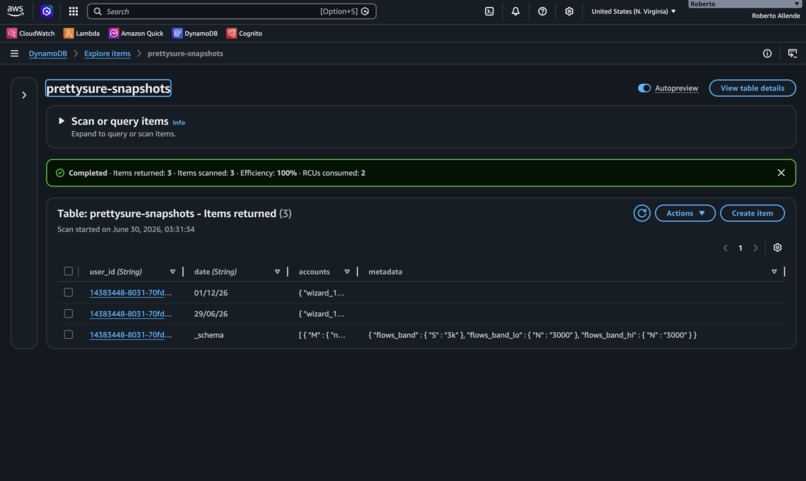The image size is (806, 481).
Task: Open Amazon Quick favorite shortcut
Action: click(x=136, y=33)
